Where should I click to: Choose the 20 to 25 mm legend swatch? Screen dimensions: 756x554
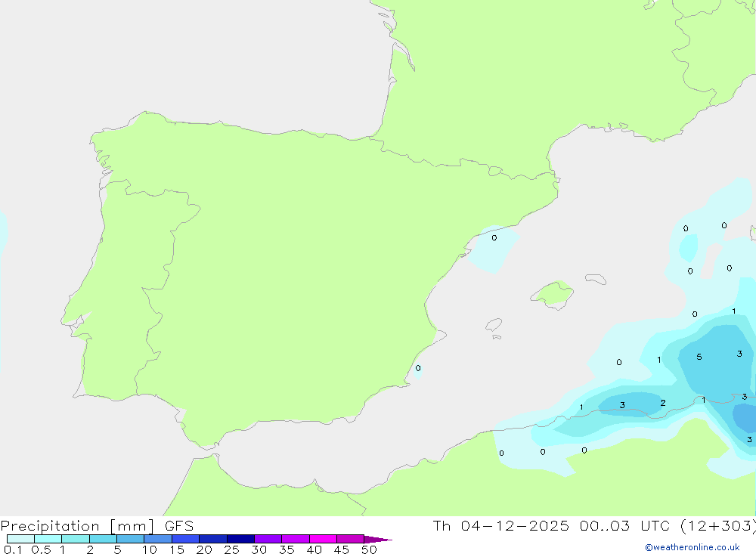pyautogui.click(x=212, y=539)
